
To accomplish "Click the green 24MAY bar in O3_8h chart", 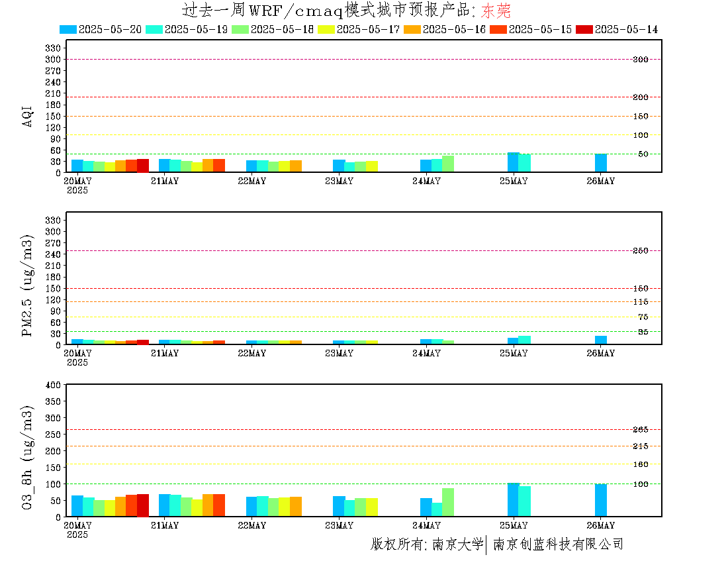I will click(x=448, y=502).
